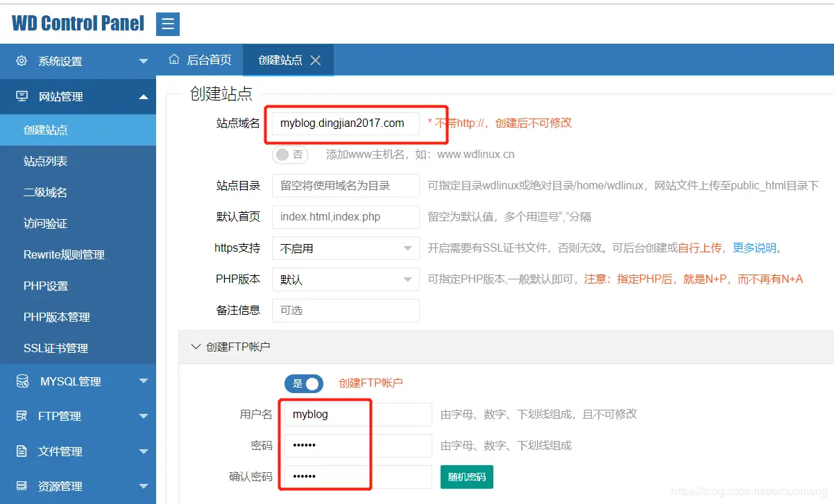Click the home icon on 后台首页 tab
Viewport: 834px width, 504px height.
[x=173, y=60]
